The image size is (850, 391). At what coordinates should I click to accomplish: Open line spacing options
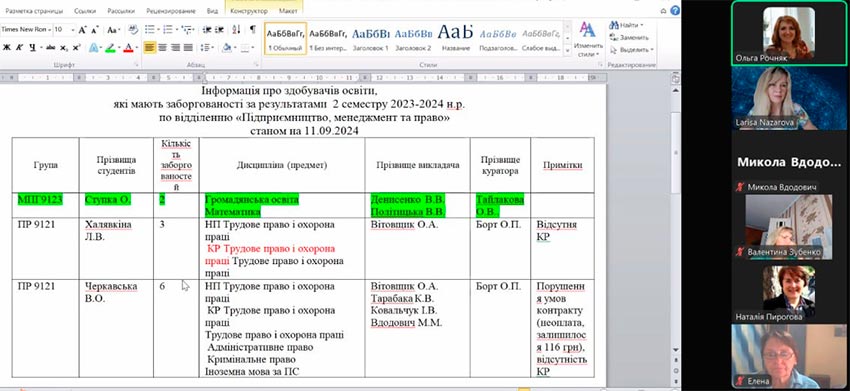[207, 48]
